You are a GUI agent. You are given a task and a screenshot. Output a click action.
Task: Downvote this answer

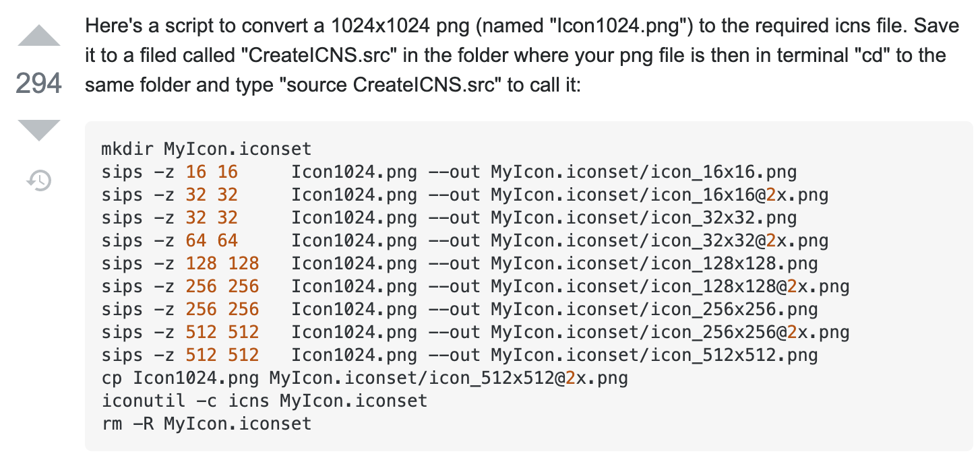coord(38,130)
